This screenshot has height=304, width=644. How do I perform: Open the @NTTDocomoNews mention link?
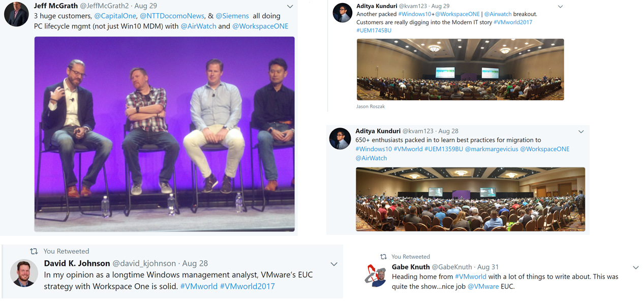172,16
